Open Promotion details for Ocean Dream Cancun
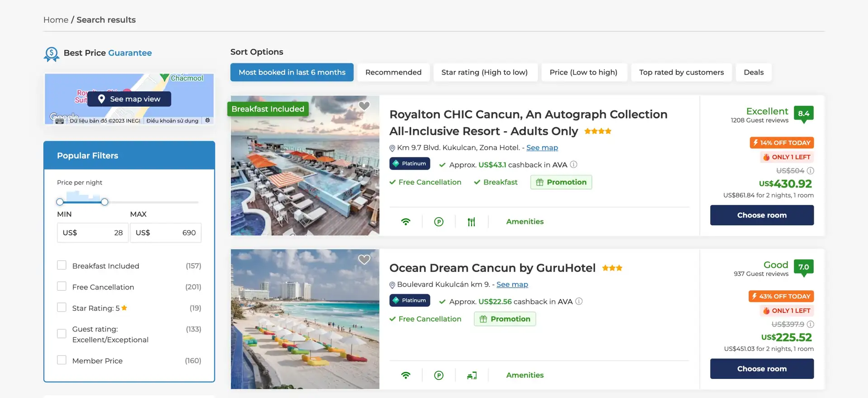 click(505, 319)
